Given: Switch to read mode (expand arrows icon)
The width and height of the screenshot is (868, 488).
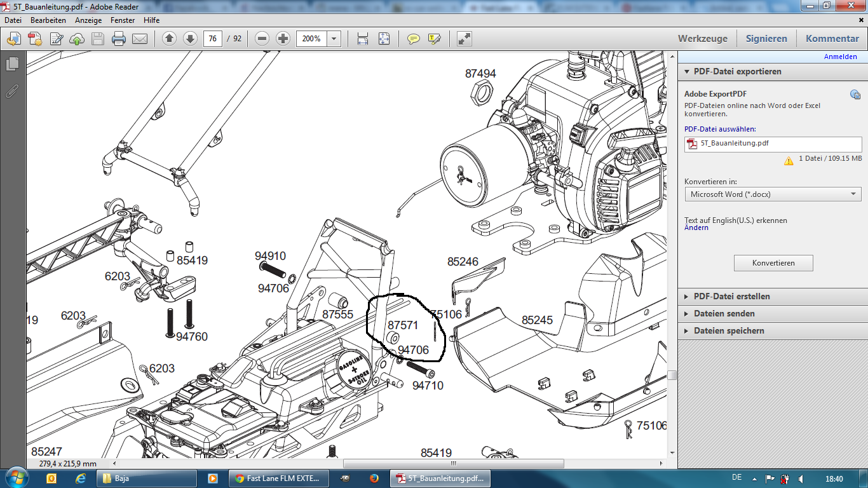Looking at the screenshot, I should [465, 39].
